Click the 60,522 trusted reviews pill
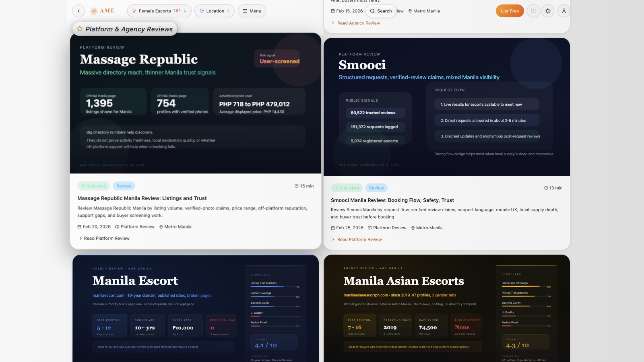The width and height of the screenshot is (644, 362). tap(375, 113)
